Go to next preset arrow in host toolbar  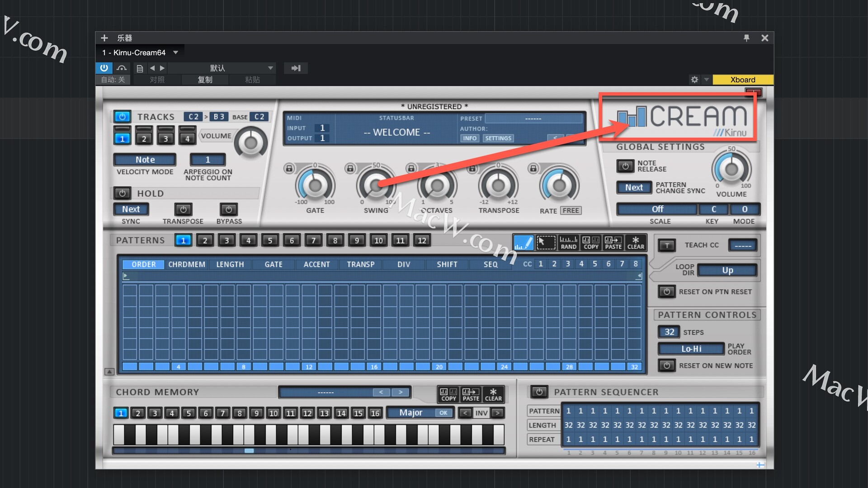click(x=162, y=68)
